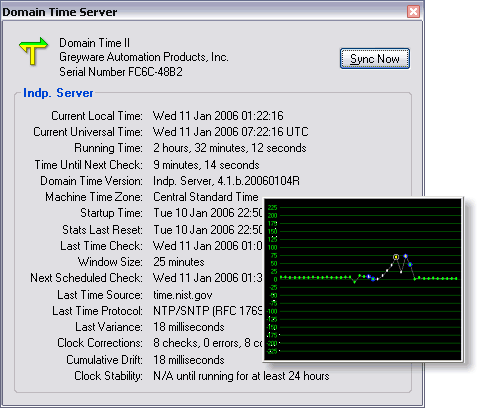Select value '9 minutes, 14 seconds'
This screenshot has width=480, height=408.
[x=206, y=165]
